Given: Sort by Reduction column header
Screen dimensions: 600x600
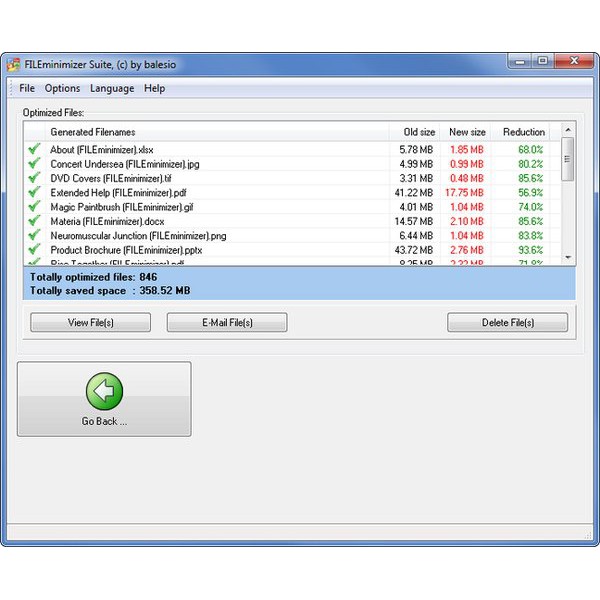Looking at the screenshot, I should click(x=520, y=132).
